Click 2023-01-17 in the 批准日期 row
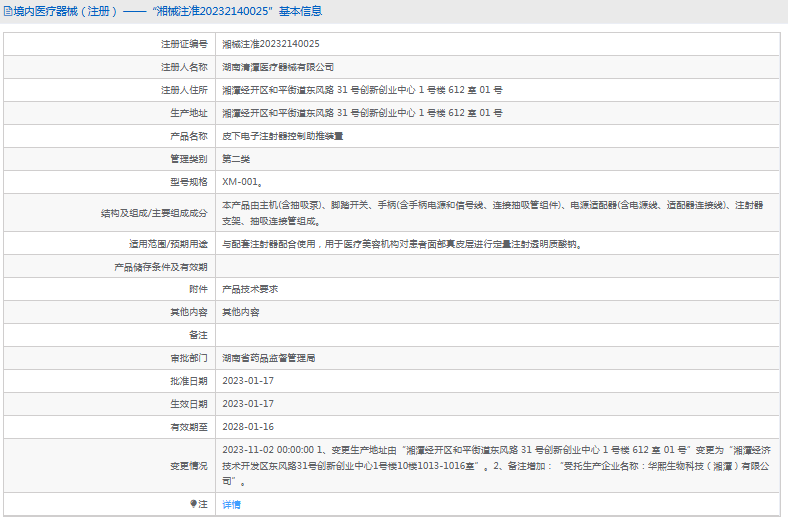This screenshot has height=524, width=788. pyautogui.click(x=248, y=381)
